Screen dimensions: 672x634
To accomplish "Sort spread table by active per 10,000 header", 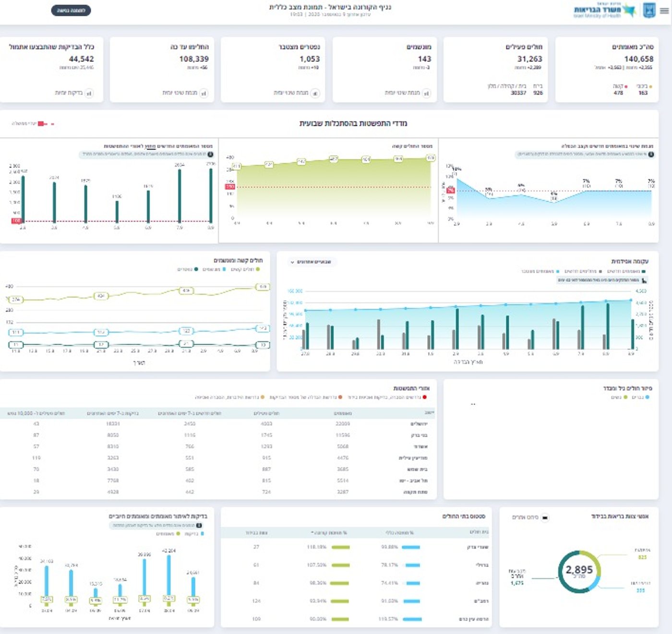I will click(x=36, y=413).
